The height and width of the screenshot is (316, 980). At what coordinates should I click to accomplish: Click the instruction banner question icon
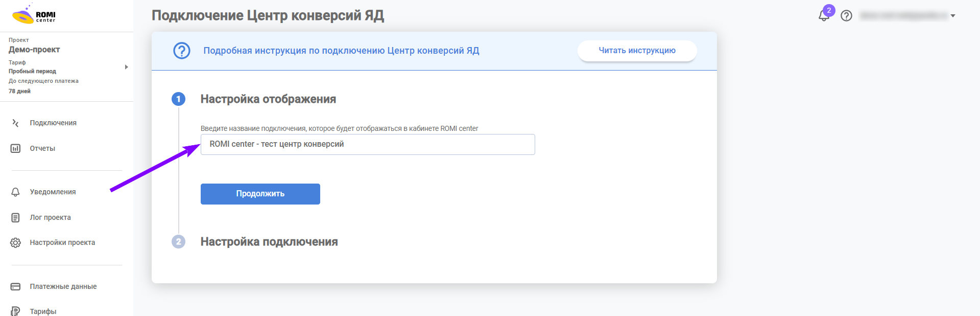[182, 51]
